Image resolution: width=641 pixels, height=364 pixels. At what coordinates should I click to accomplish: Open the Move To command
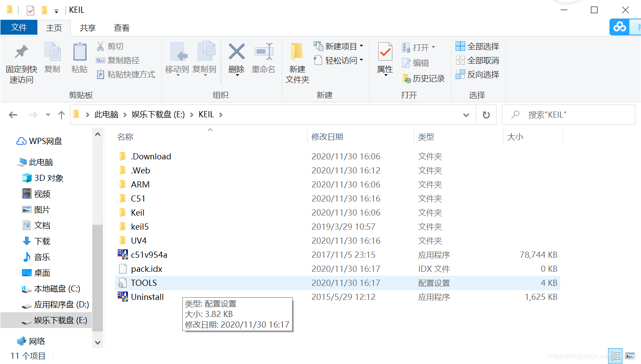177,59
